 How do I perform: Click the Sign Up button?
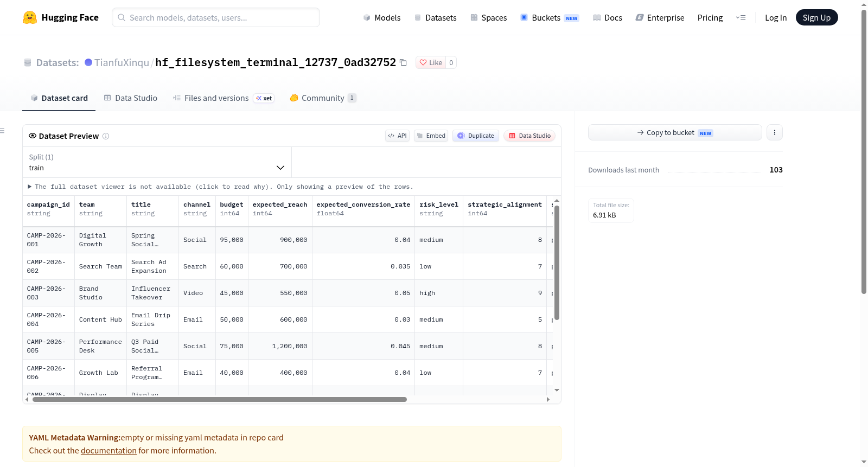tap(816, 18)
